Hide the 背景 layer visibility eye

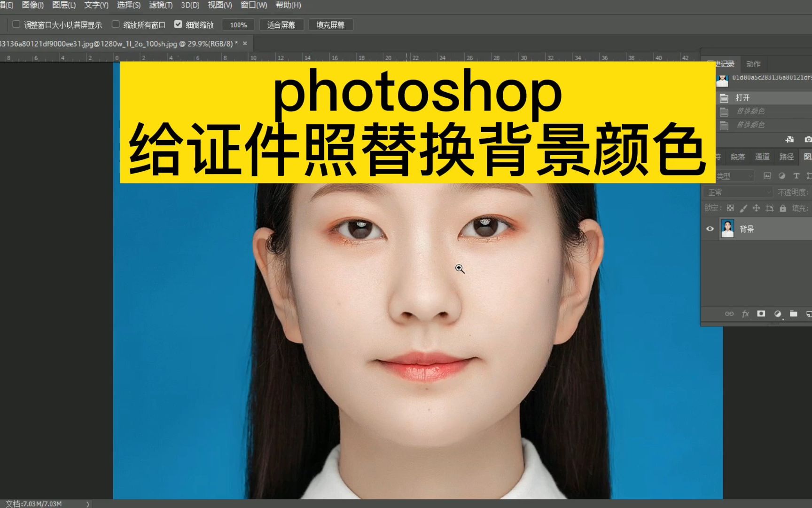point(710,229)
